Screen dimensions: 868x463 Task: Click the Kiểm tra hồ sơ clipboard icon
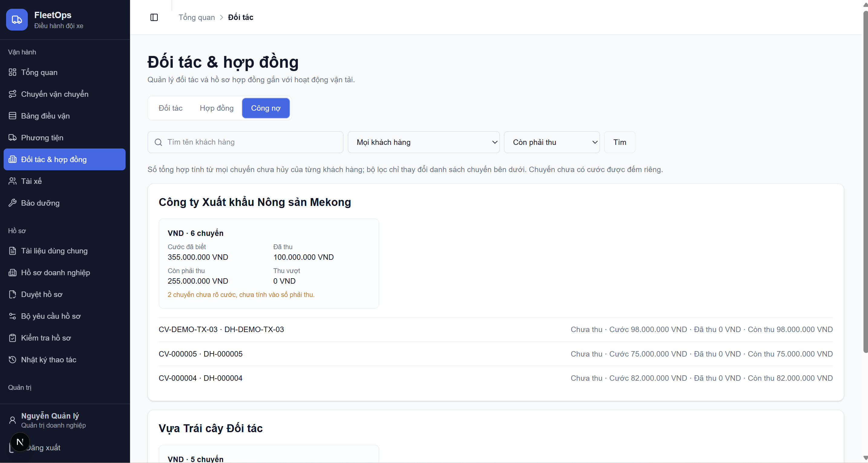pos(12,338)
